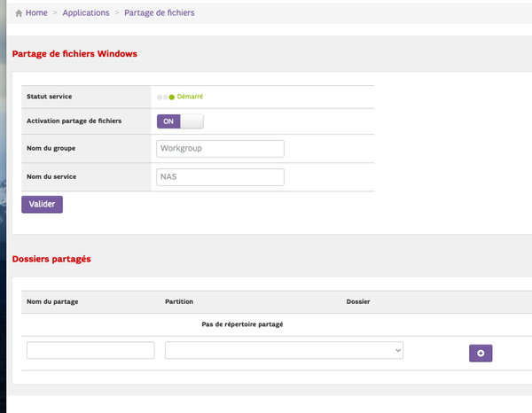Click the green Démarré status text
532x413 pixels.
pyautogui.click(x=190, y=97)
